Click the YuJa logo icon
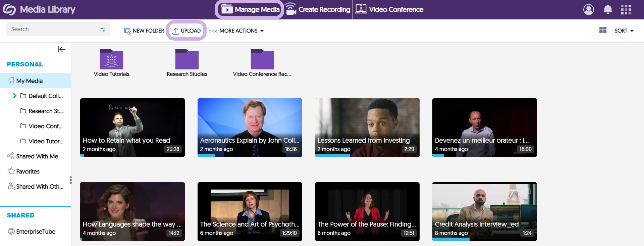This screenshot has height=246, width=644. click(x=9, y=9)
